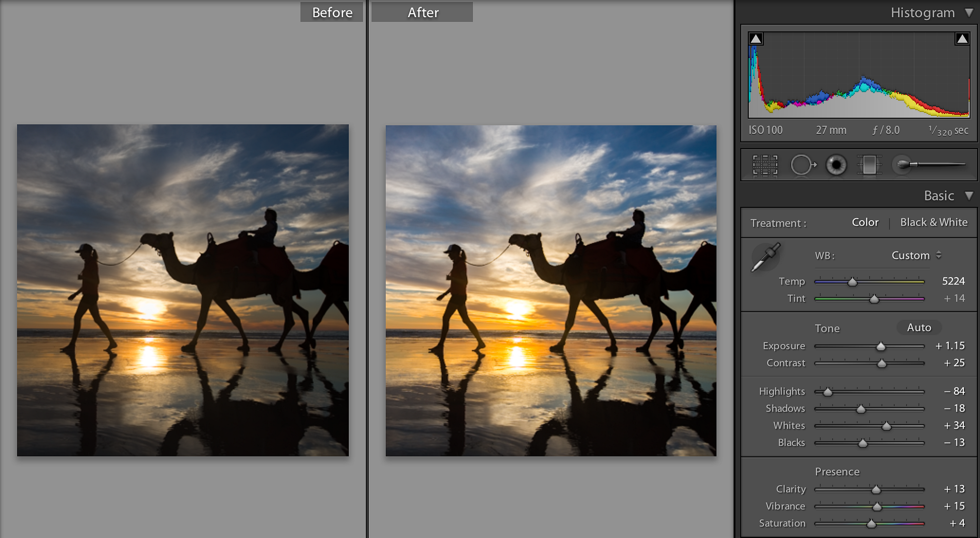This screenshot has width=980, height=538.
Task: Click the Saturation value + 4
Action: pos(957,523)
